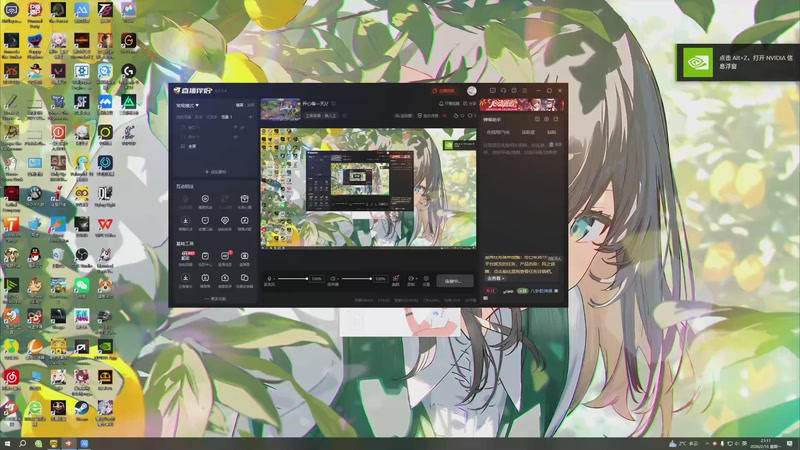This screenshot has width=800, height=450.
Task: Edit the stream category tag icon
Action: [x=344, y=116]
